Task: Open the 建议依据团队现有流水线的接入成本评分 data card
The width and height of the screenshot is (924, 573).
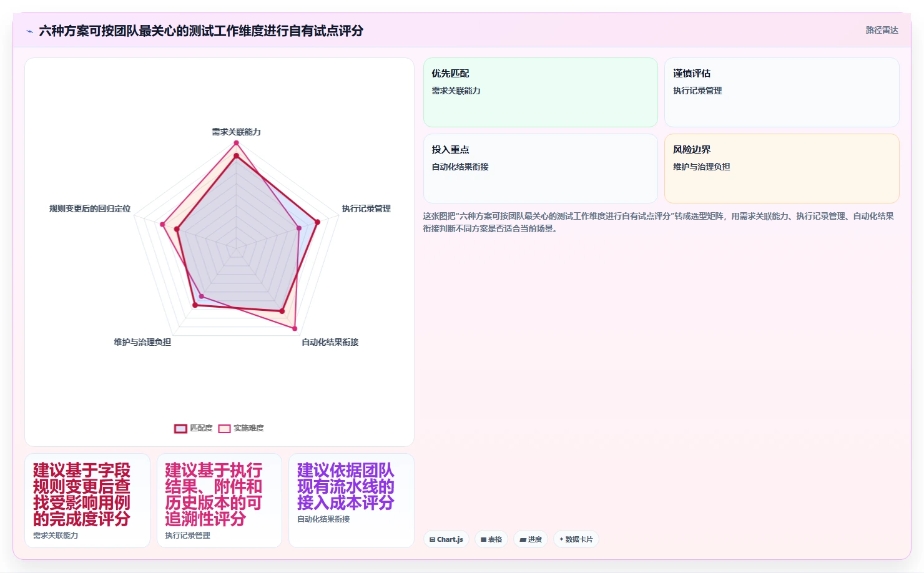Action: click(351, 501)
